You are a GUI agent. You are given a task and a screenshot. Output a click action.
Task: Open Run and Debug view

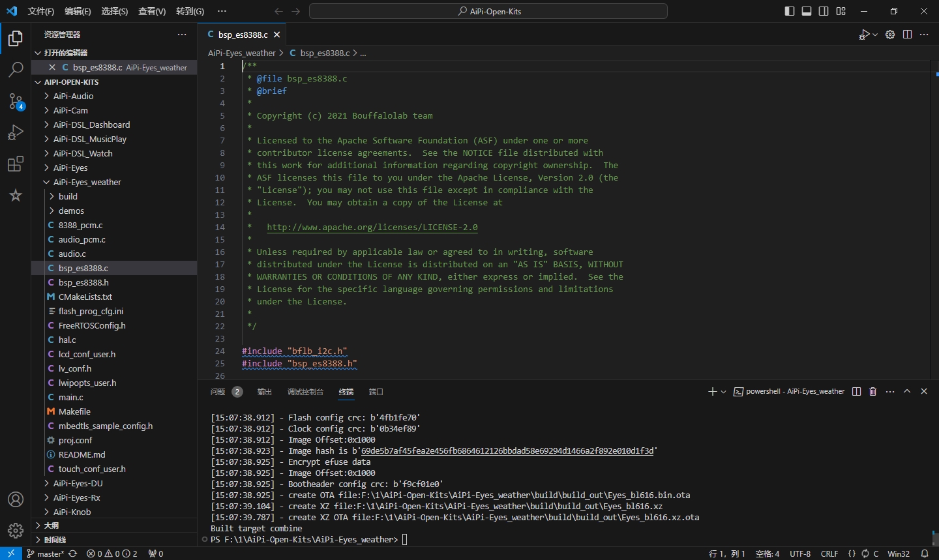(x=16, y=132)
